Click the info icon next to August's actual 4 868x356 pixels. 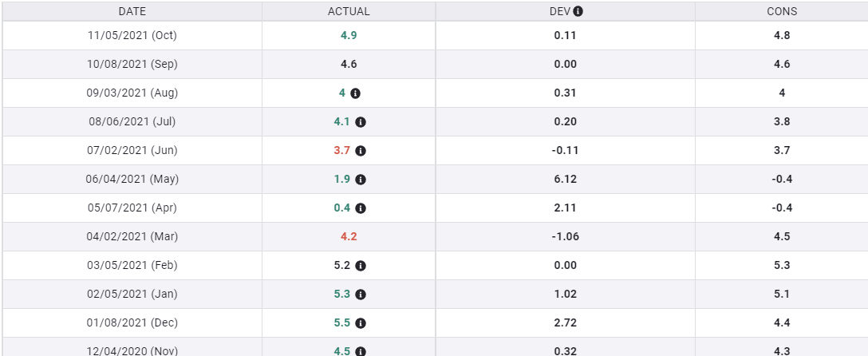[355, 93]
